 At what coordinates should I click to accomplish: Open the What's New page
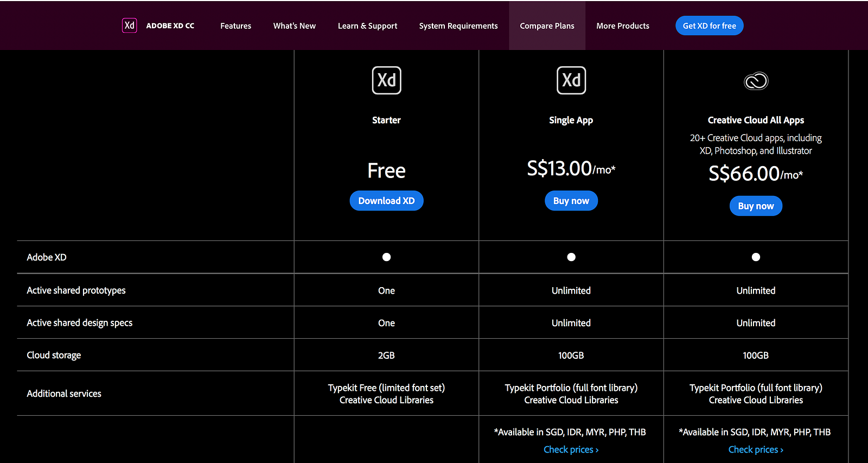pos(294,26)
